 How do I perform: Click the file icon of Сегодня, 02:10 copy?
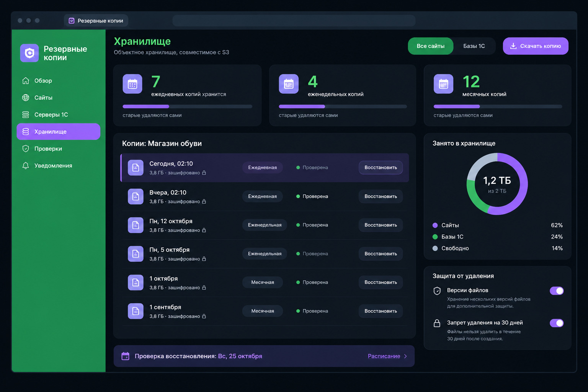tap(136, 168)
